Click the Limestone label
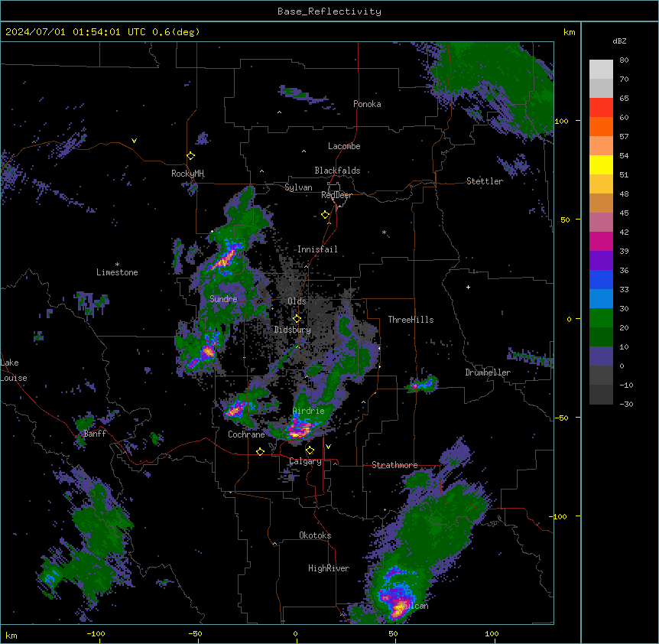Screen dimensions: 659x644 (117, 272)
